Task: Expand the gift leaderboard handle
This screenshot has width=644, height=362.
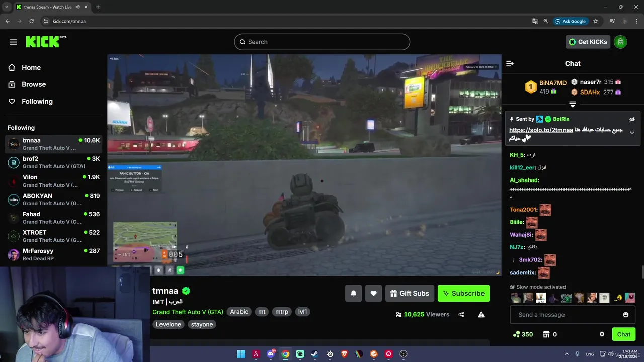Action: pos(573,104)
